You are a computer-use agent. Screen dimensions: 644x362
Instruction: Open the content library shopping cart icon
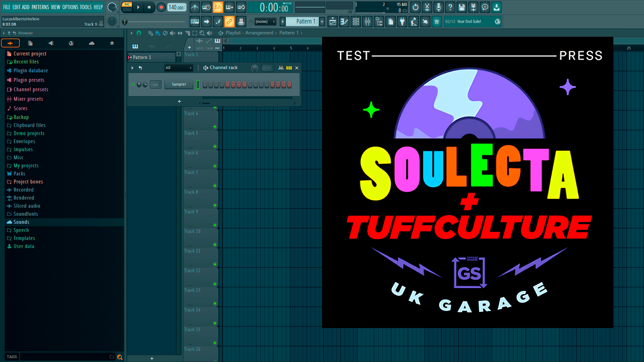click(437, 21)
